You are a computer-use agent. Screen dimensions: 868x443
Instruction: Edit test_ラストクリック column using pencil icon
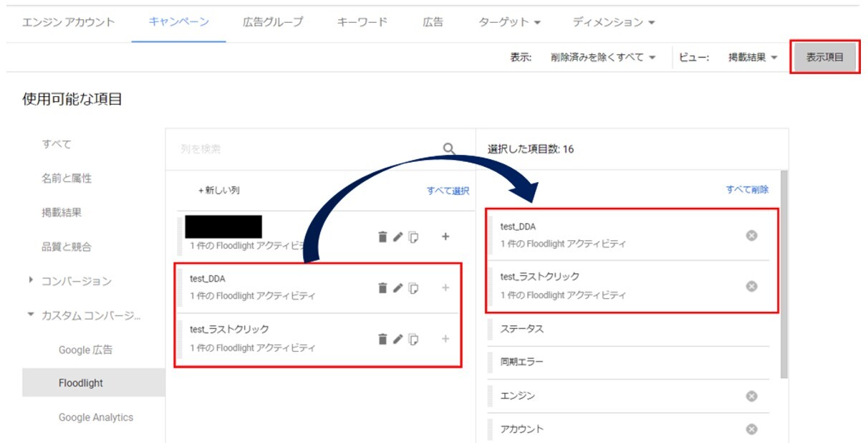point(397,339)
